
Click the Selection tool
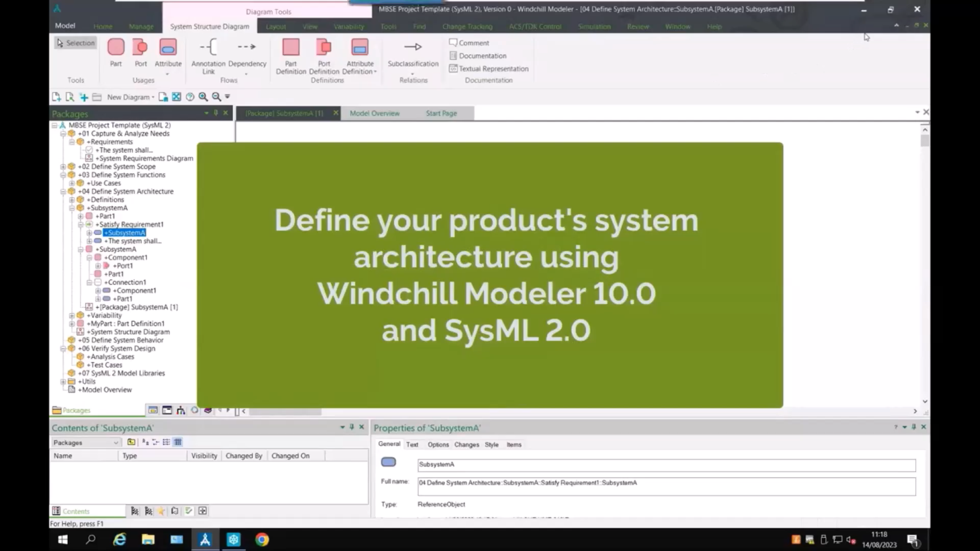coord(76,43)
